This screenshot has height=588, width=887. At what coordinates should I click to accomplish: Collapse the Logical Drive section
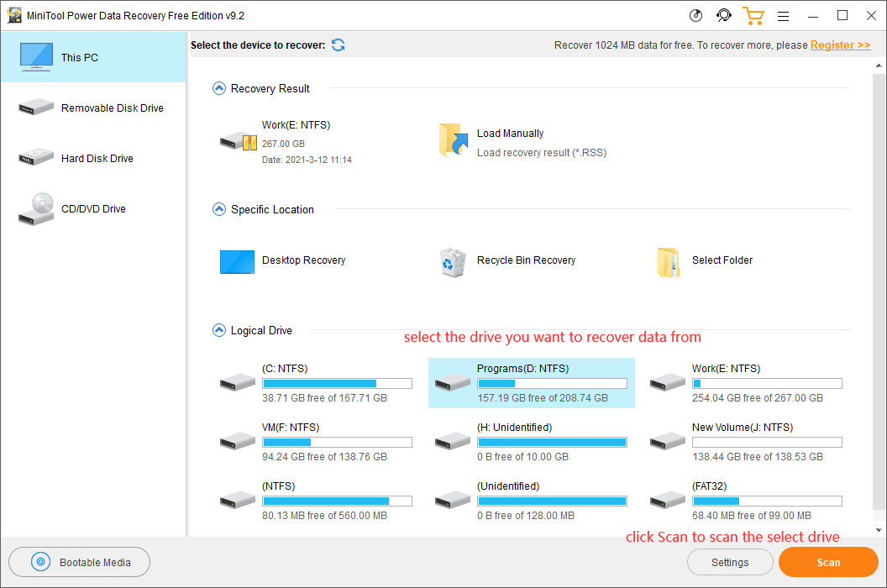[218, 330]
